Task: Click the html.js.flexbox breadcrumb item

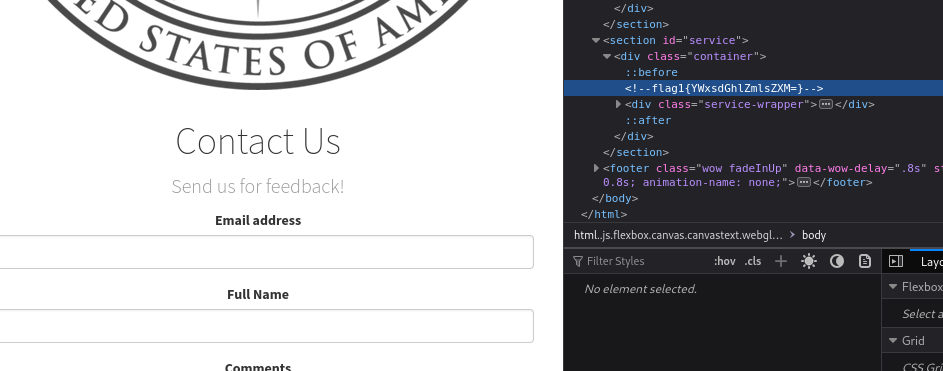Action: (x=678, y=235)
